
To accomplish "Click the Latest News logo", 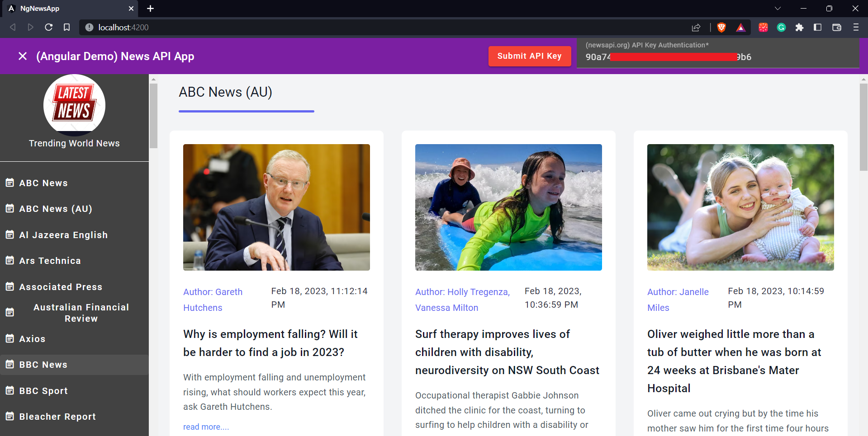I will click(74, 105).
